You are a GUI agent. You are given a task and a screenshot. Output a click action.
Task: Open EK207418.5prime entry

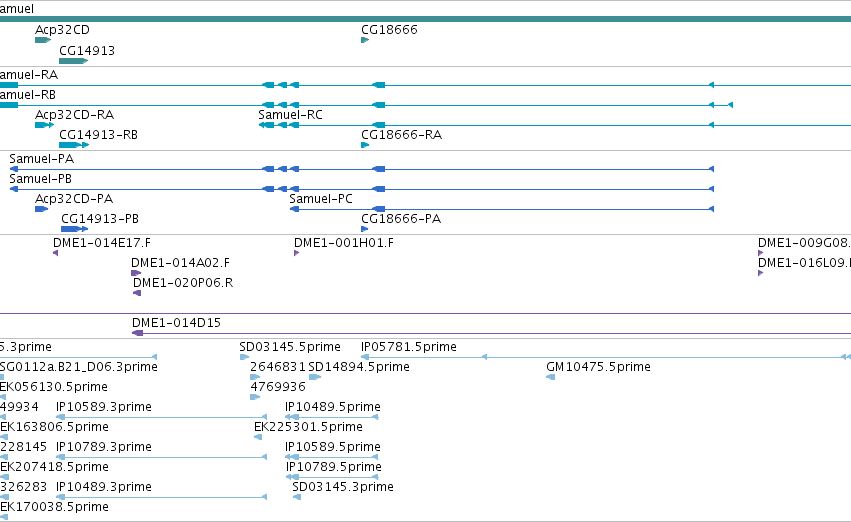54,468
